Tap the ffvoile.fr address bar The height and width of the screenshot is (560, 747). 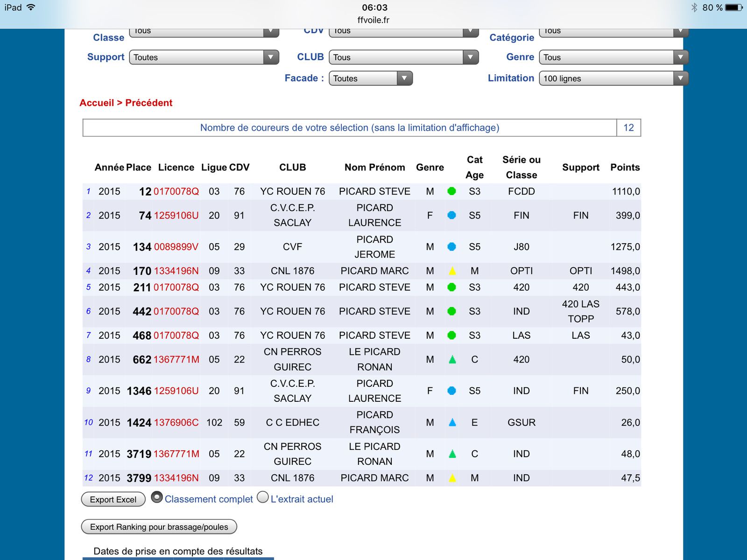point(373,20)
